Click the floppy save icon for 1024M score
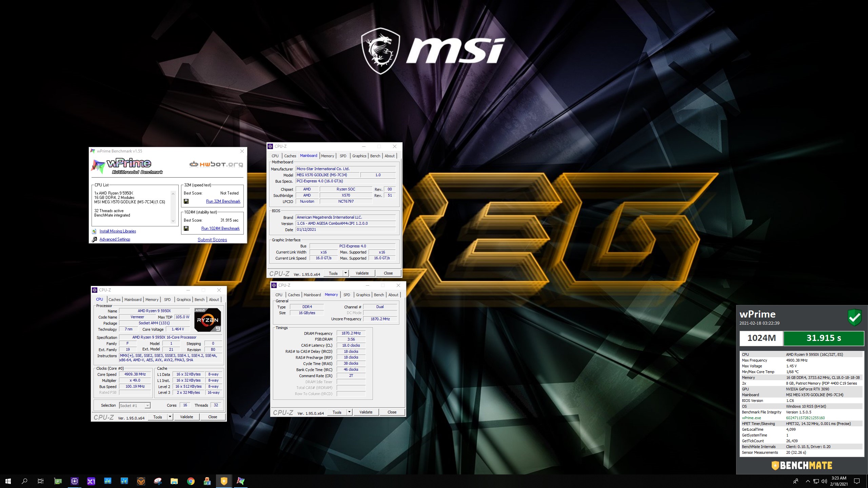Screen dimensions: 868x488 [186, 228]
